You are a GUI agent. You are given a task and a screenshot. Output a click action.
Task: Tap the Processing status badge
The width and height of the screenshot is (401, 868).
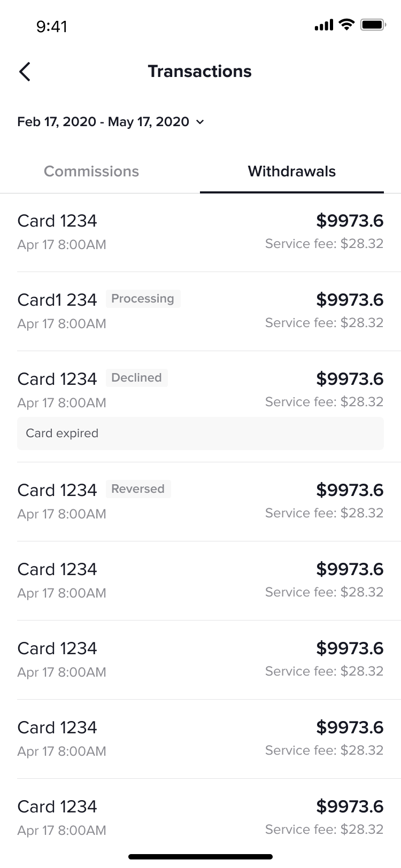coord(143,299)
